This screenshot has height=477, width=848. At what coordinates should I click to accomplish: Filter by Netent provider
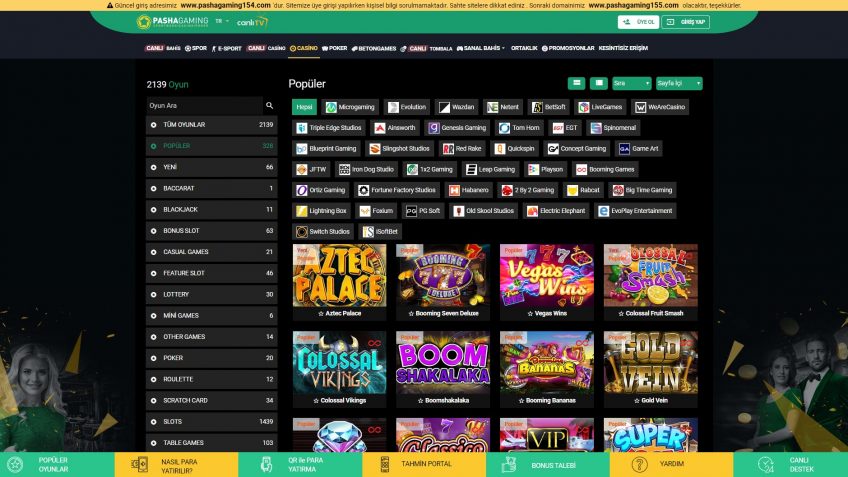[x=503, y=107]
